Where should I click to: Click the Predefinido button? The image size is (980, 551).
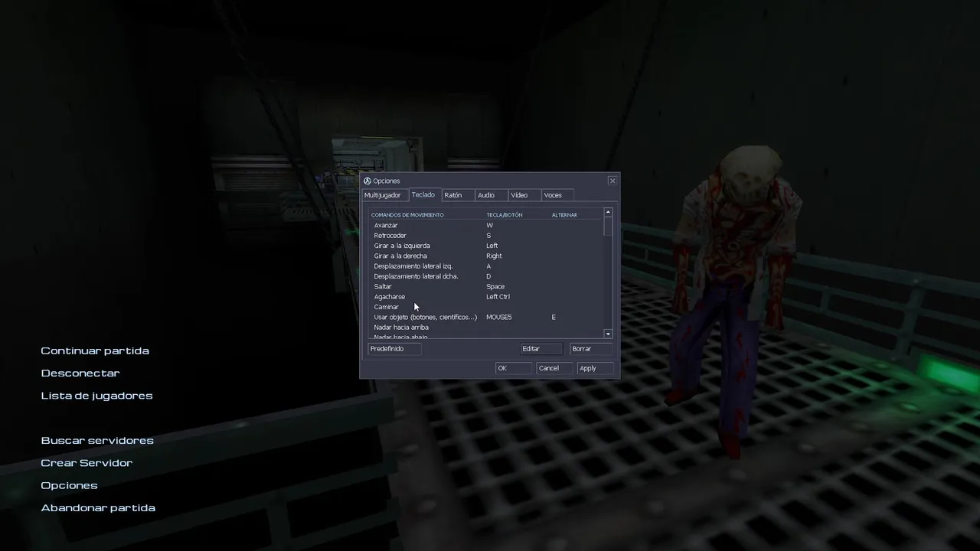pos(394,349)
